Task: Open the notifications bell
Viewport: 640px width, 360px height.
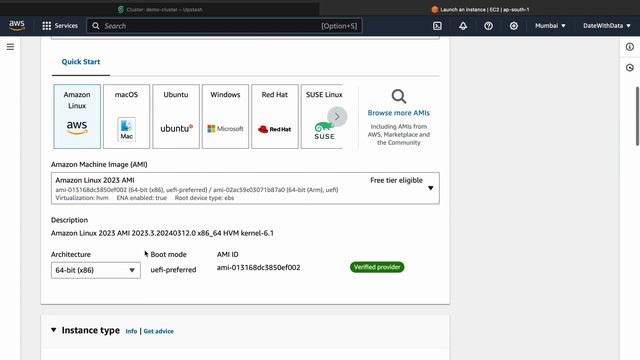Action: click(x=463, y=26)
